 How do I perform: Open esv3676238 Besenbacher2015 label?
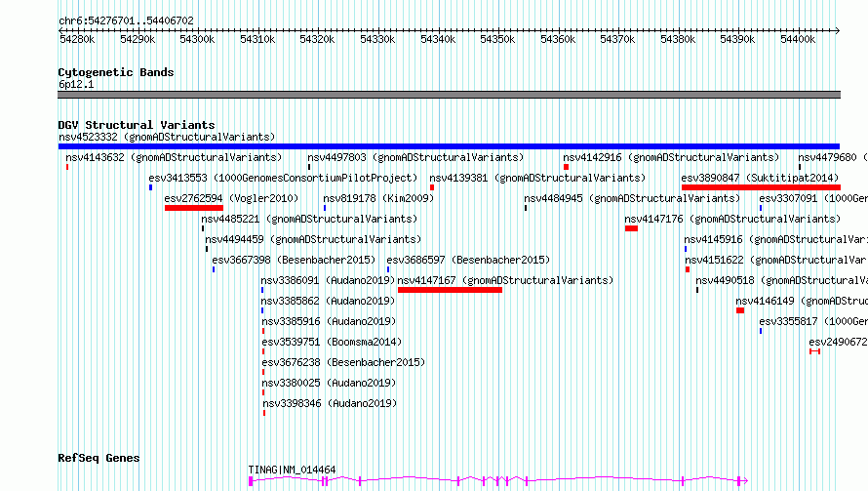[x=343, y=362]
